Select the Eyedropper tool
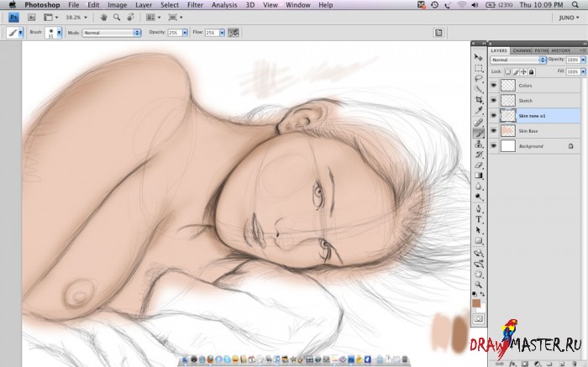Image resolution: width=588 pixels, height=367 pixels. 479,110
